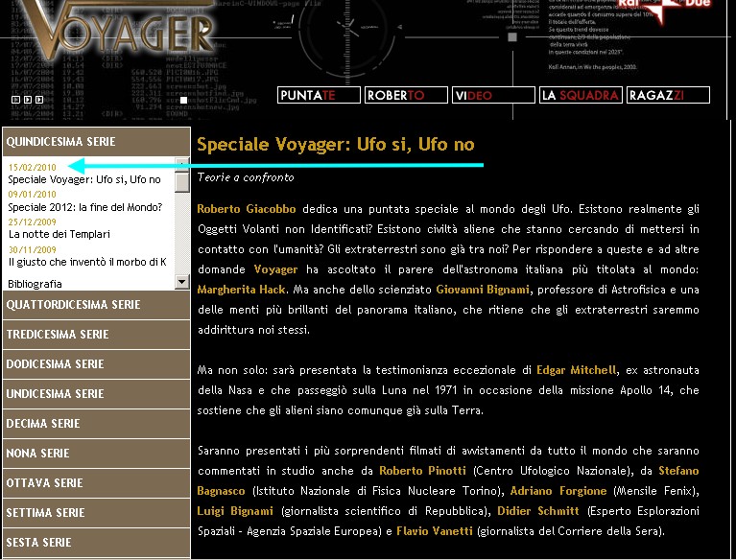Open the ROBERTO menu

click(x=406, y=95)
